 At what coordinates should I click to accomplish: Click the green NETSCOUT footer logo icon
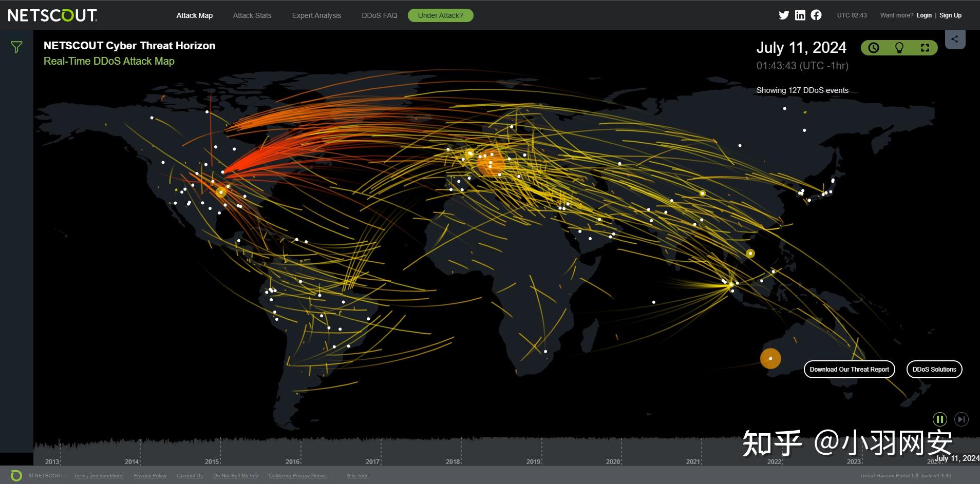[16, 475]
